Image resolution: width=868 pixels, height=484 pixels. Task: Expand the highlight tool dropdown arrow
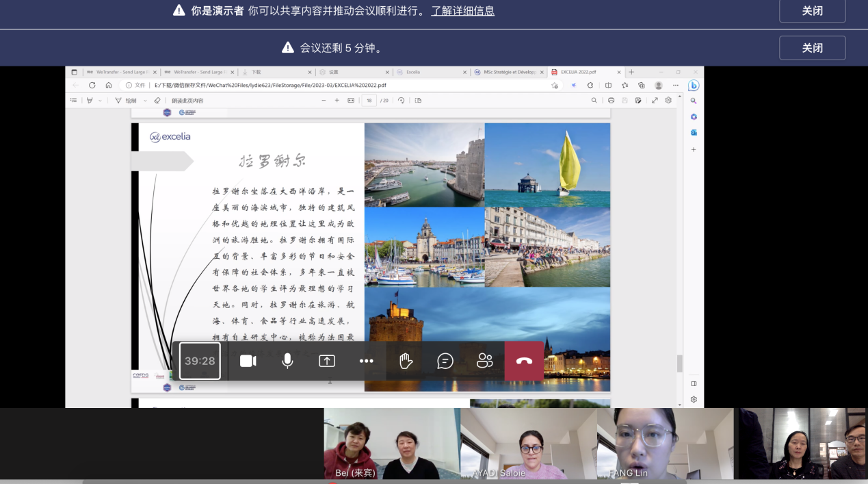(100, 101)
